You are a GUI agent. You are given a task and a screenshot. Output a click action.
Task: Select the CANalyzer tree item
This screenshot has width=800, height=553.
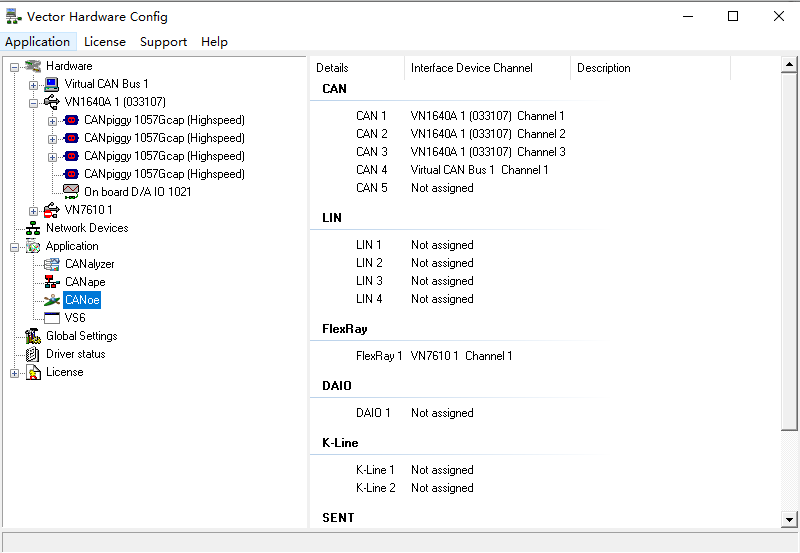click(89, 264)
